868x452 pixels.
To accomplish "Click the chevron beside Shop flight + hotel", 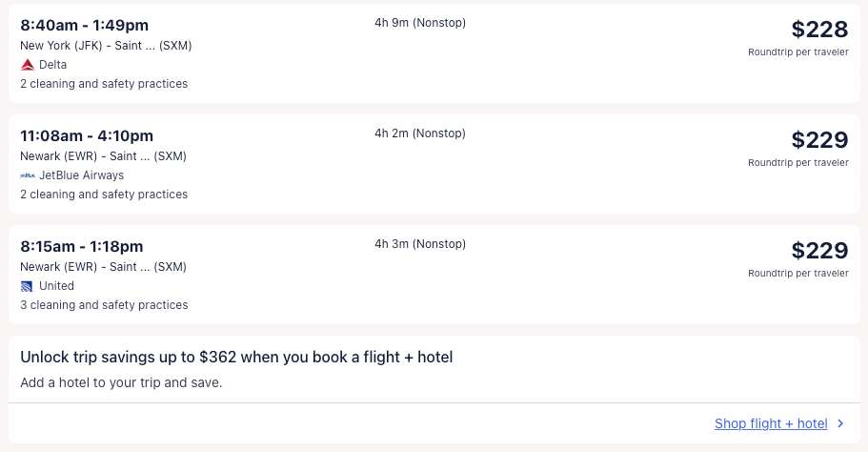I will coord(840,423).
